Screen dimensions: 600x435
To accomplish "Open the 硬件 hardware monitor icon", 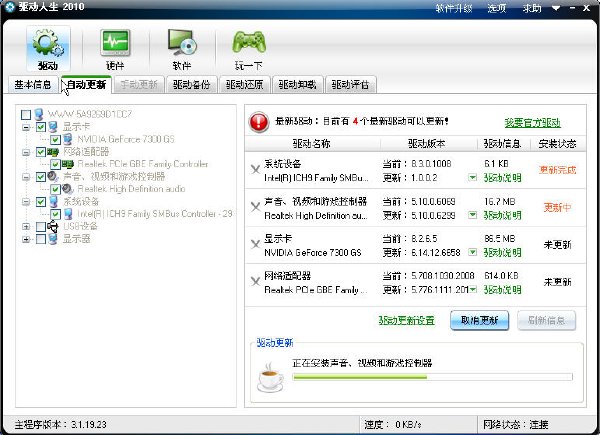I will 115,49.
